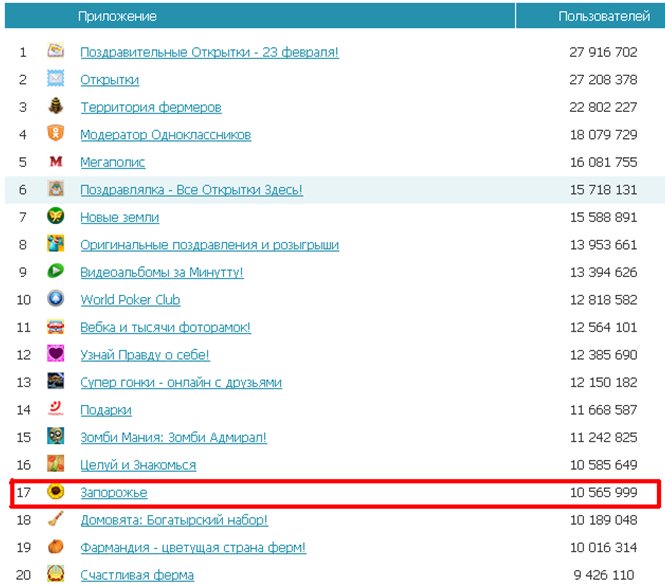The image size is (665, 586).
Task: Click user count 16 081 755
Action: (603, 162)
